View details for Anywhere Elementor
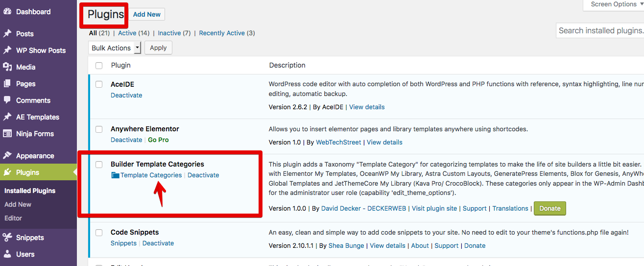 pyautogui.click(x=384, y=142)
